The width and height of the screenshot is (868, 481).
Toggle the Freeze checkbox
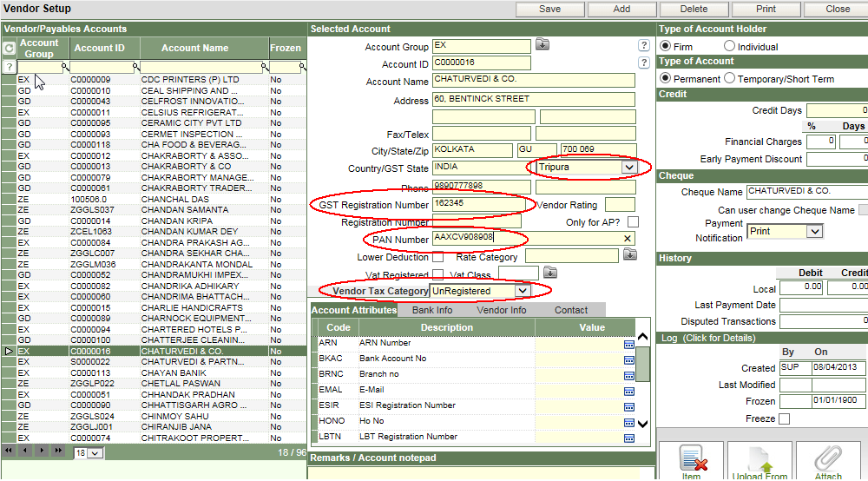click(784, 419)
